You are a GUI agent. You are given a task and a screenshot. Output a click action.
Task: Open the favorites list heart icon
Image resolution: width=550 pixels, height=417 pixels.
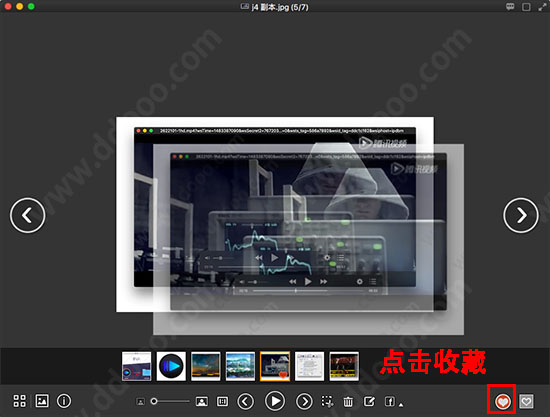pyautogui.click(x=526, y=401)
